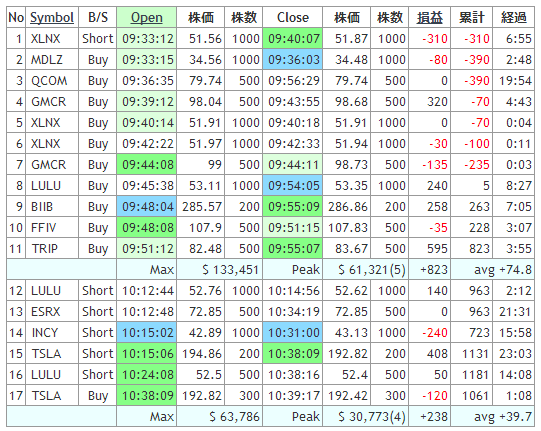The width and height of the screenshot is (541, 431).
Task: Sort by the Open column header link
Action: point(147,17)
